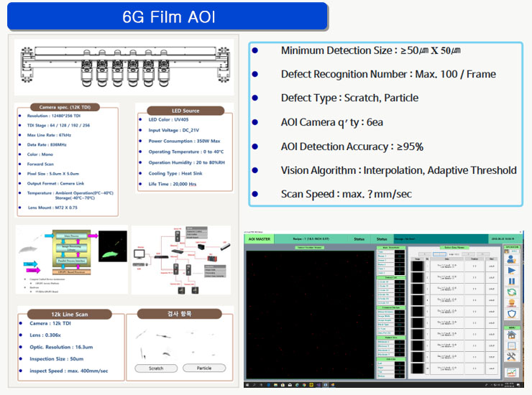Click the 12k Line Scan heading
The width and height of the screenshot is (532, 395).
coord(70,315)
